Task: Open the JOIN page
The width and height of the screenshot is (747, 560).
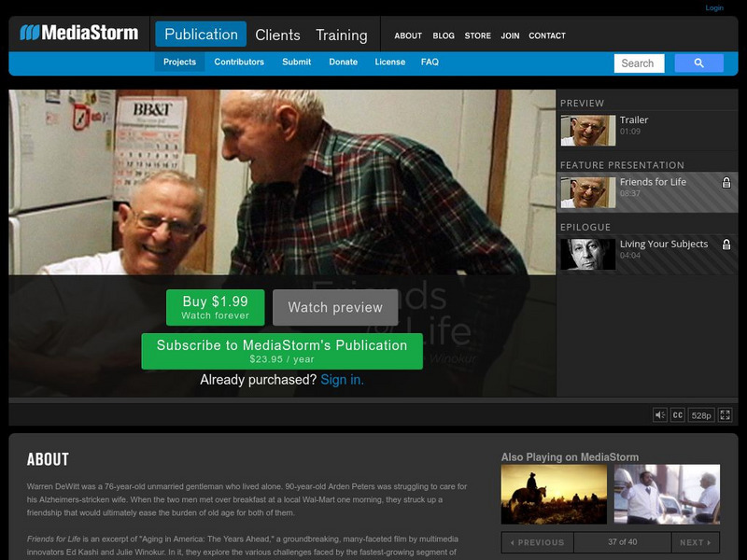Action: tap(510, 35)
